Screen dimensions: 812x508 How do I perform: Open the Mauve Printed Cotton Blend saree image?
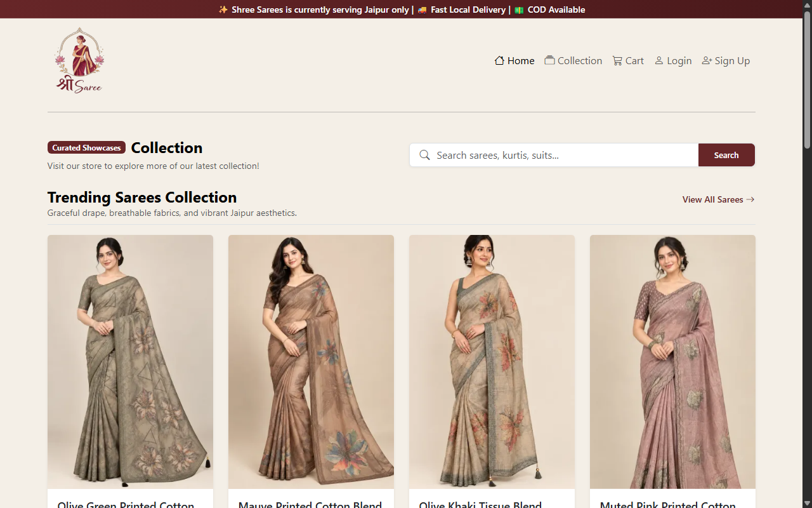[311, 362]
